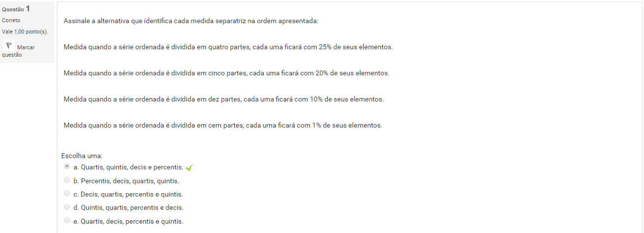
Task: Click the 'Assinale a alternativa' prompt sentence
Action: (191, 21)
